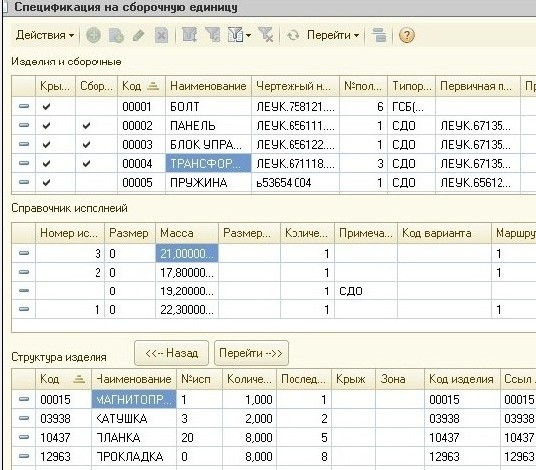Click row marker icon of mass 21,00000 row
The width and height of the screenshot is (536, 470).
24,253
